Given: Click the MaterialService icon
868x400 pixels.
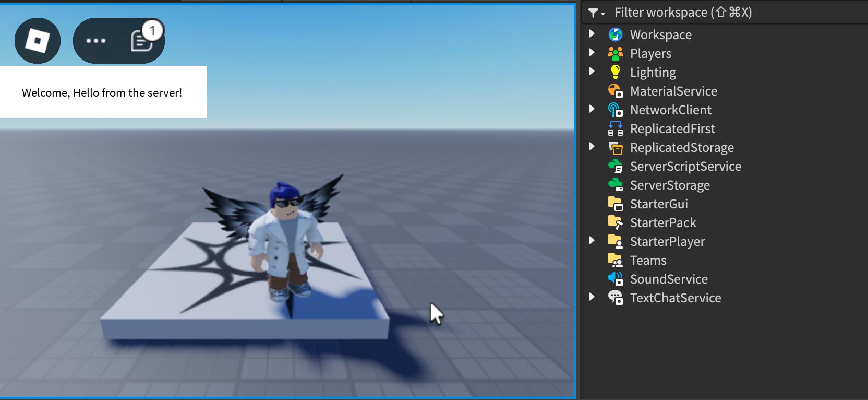Looking at the screenshot, I should pos(616,91).
